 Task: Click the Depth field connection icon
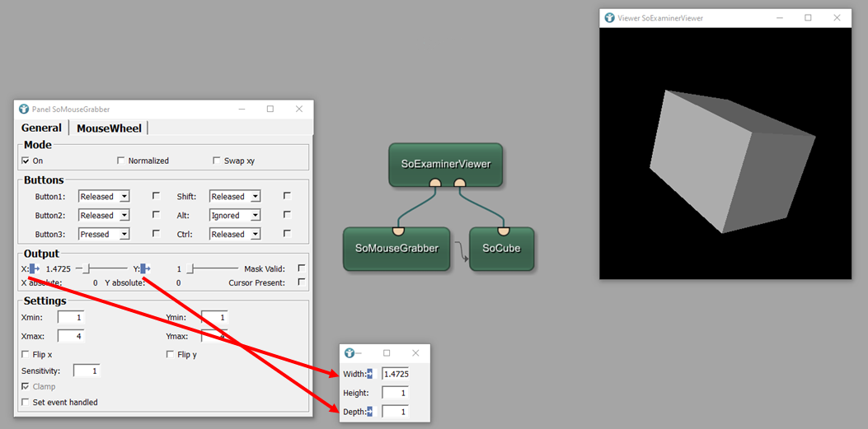tap(370, 412)
